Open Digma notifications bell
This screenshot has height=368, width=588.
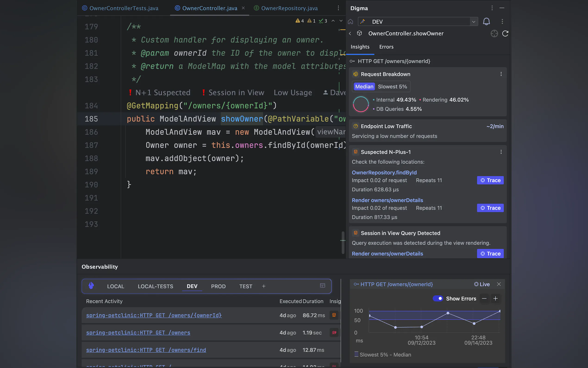click(486, 21)
